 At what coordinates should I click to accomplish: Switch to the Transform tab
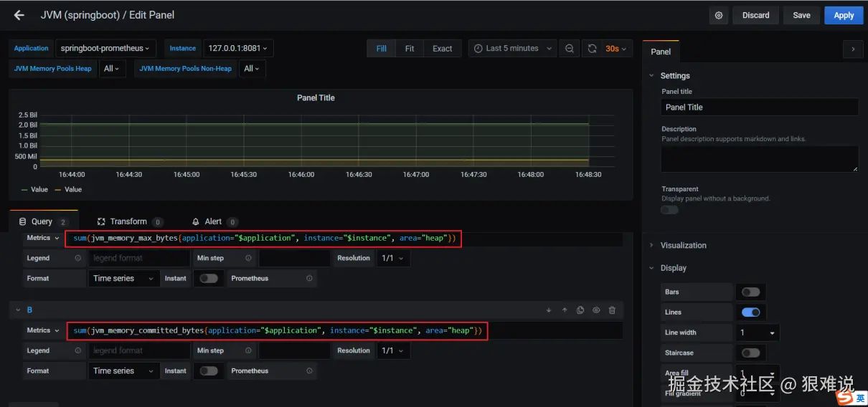pos(129,222)
